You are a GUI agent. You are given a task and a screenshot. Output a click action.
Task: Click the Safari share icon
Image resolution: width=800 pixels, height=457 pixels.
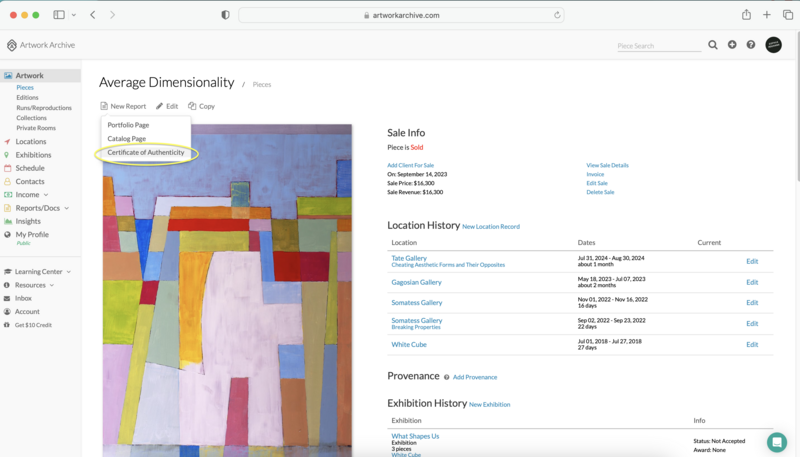point(746,15)
